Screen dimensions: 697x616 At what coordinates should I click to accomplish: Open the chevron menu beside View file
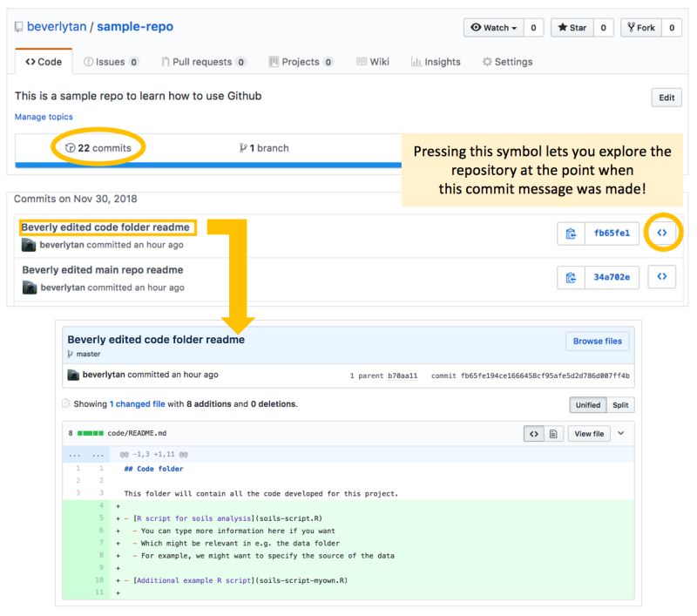[x=620, y=433]
